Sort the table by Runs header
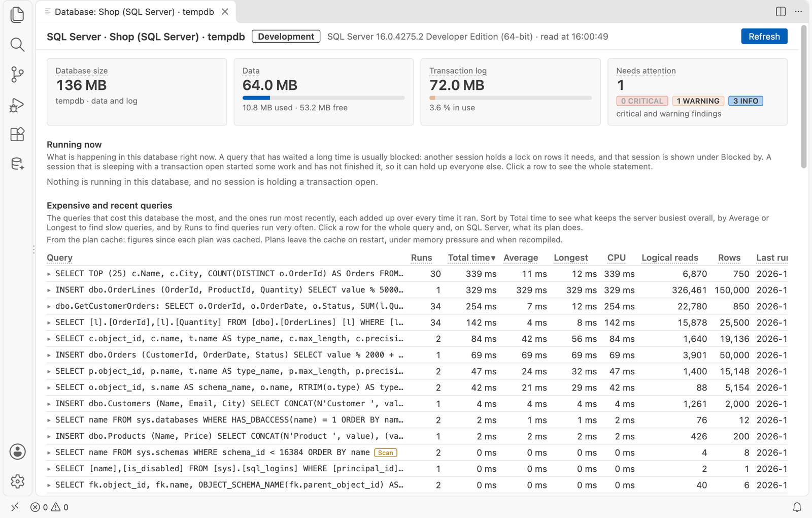Viewport: 812px width, 518px height. (x=421, y=258)
